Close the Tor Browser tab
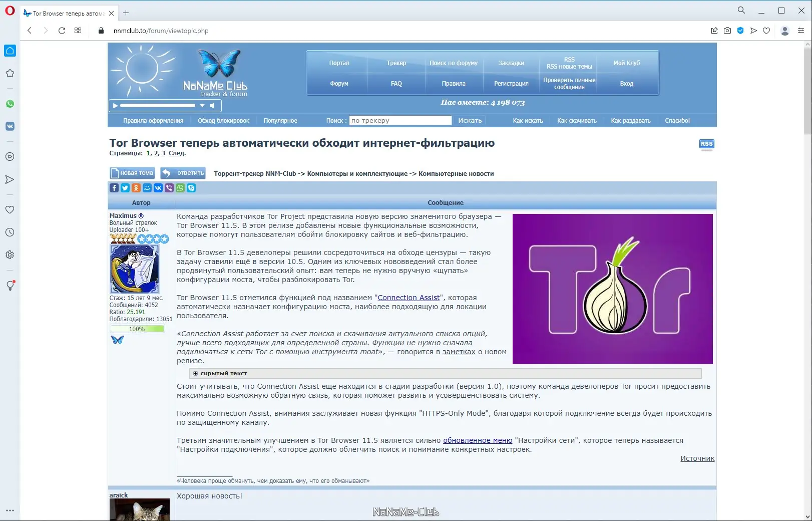Image resolution: width=812 pixels, height=521 pixels. [x=111, y=13]
